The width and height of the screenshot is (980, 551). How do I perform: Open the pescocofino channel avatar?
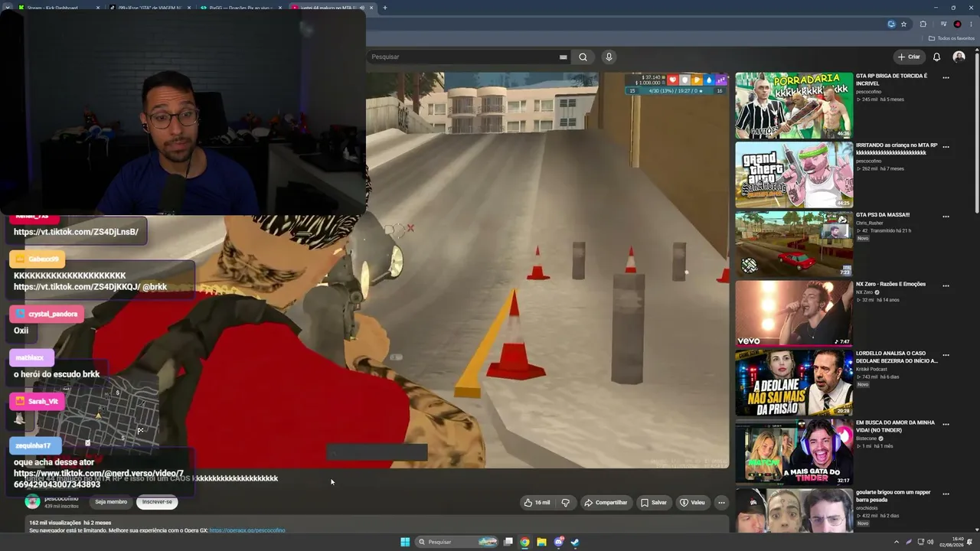pos(32,501)
